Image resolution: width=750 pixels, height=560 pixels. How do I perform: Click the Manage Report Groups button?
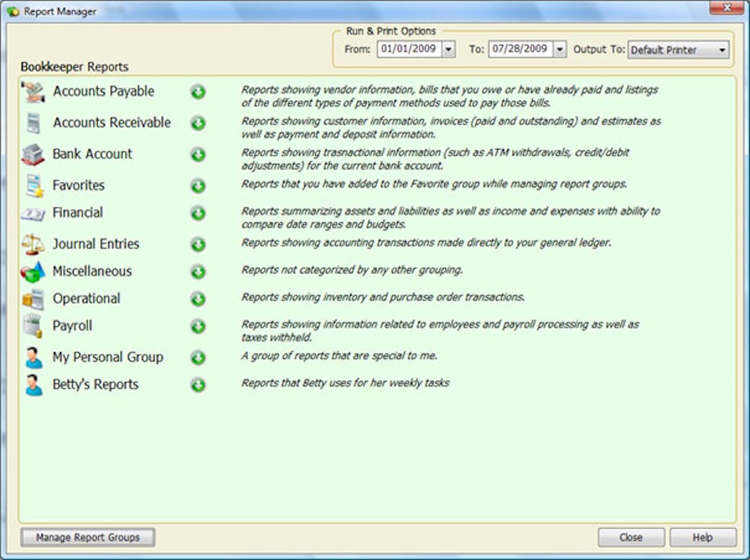[x=87, y=537]
